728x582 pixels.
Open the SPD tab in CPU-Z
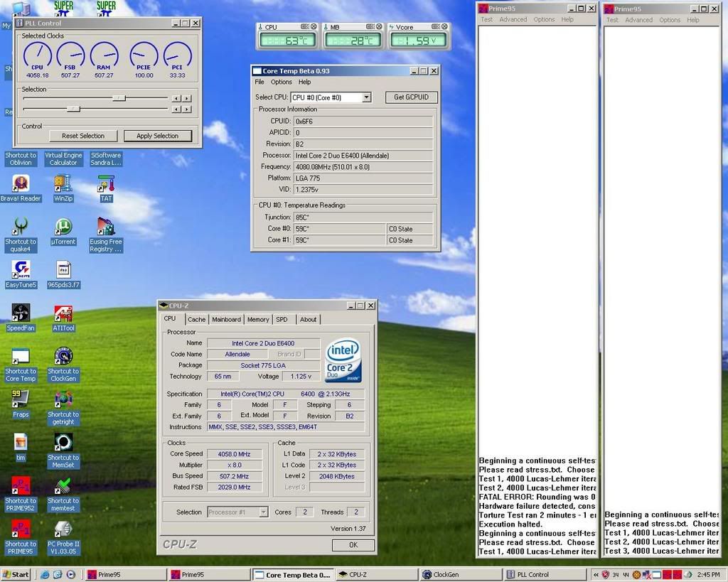coord(282,320)
